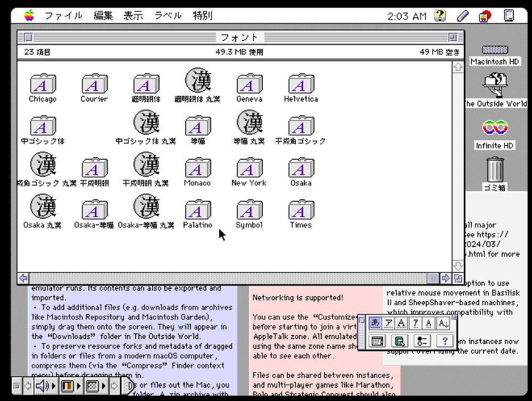This screenshot has width=532, height=401.
Task: Select the Times font suitcase
Action: pyautogui.click(x=301, y=209)
